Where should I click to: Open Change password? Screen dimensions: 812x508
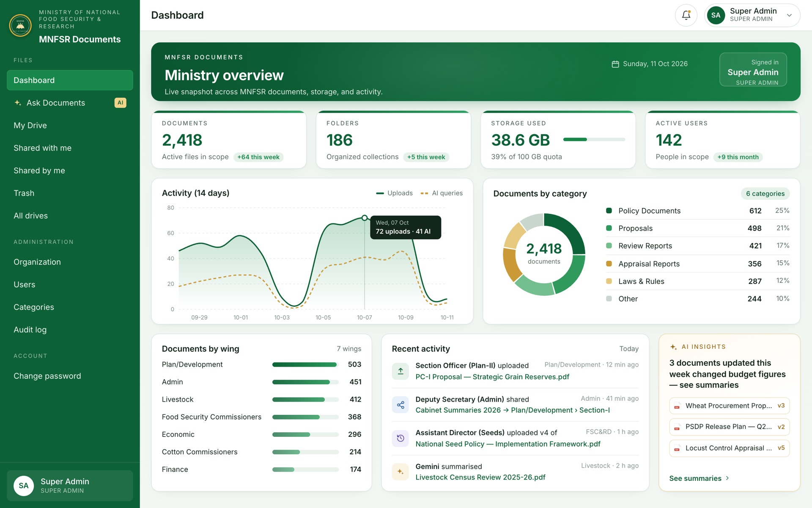(70, 376)
